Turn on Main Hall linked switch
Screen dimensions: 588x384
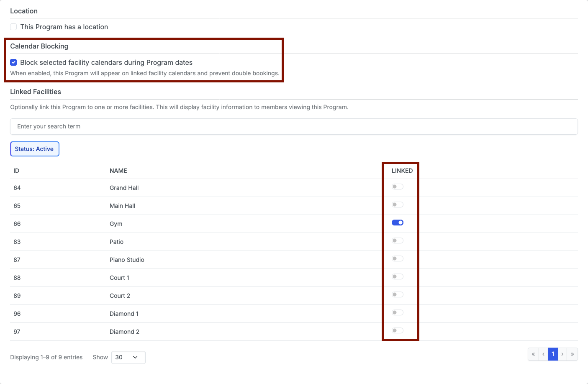(x=398, y=205)
